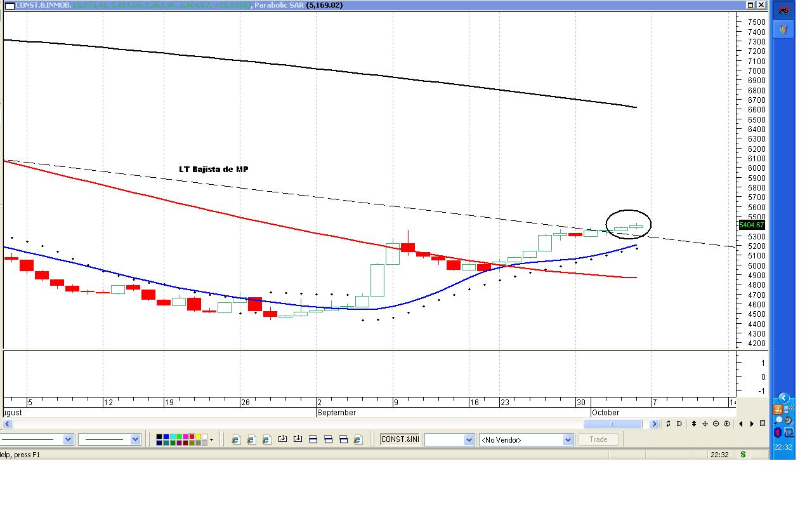Open the color palette dropdown arrow

coord(211,439)
